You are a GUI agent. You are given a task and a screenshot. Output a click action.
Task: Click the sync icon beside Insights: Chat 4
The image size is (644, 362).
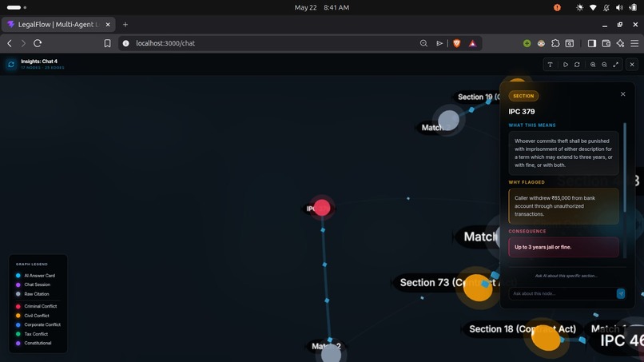[11, 65]
